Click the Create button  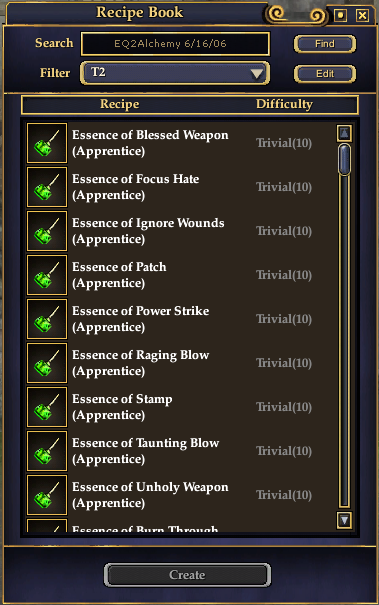tap(187, 575)
